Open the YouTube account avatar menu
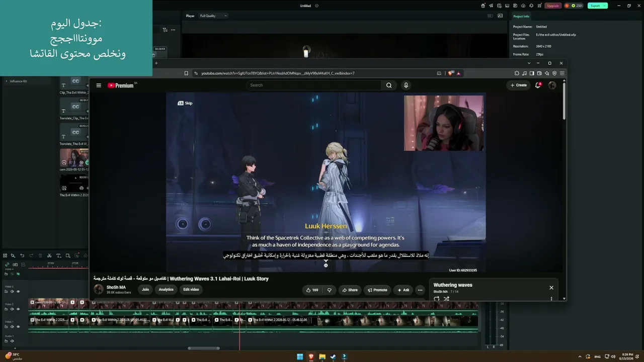644x362 pixels. [552, 85]
